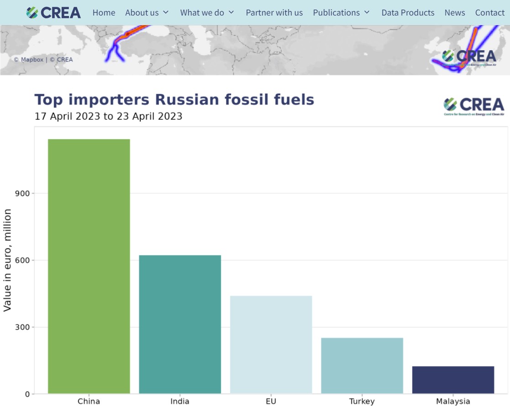Click the CREA logo beside the chart title
Screen dimensions: 510x420
(x=473, y=106)
